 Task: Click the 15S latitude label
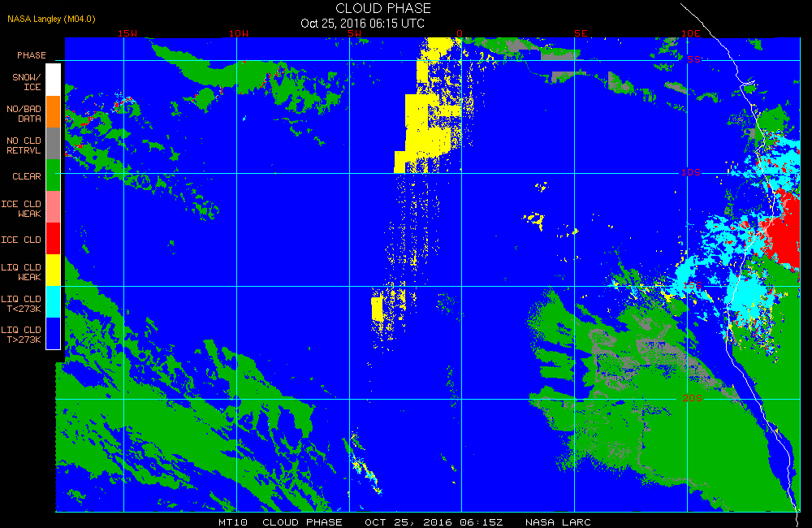[693, 285]
